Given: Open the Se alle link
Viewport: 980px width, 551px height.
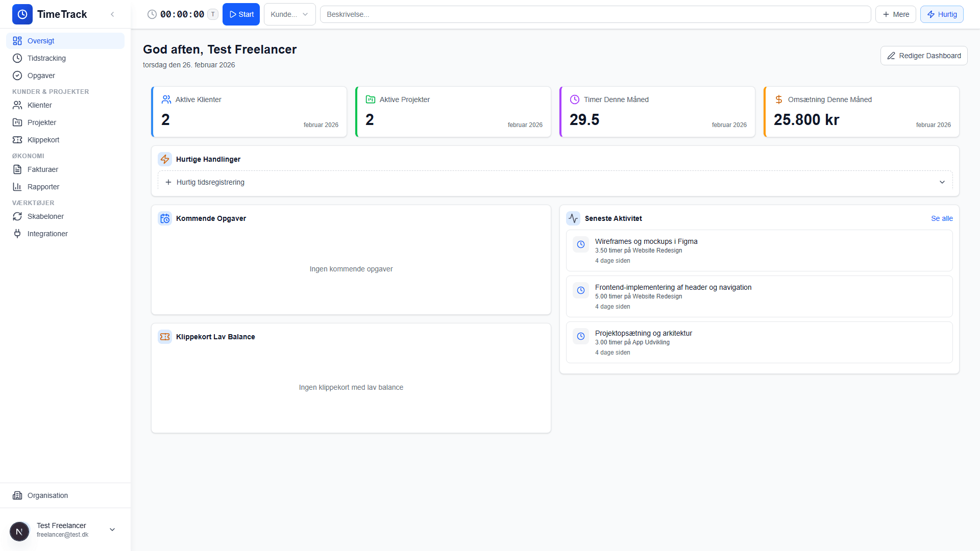Looking at the screenshot, I should tap(942, 218).
